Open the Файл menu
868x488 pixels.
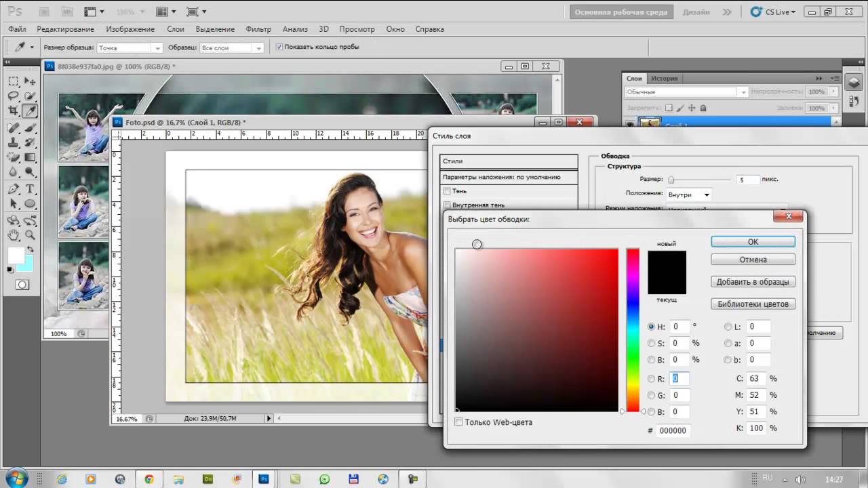tap(18, 29)
